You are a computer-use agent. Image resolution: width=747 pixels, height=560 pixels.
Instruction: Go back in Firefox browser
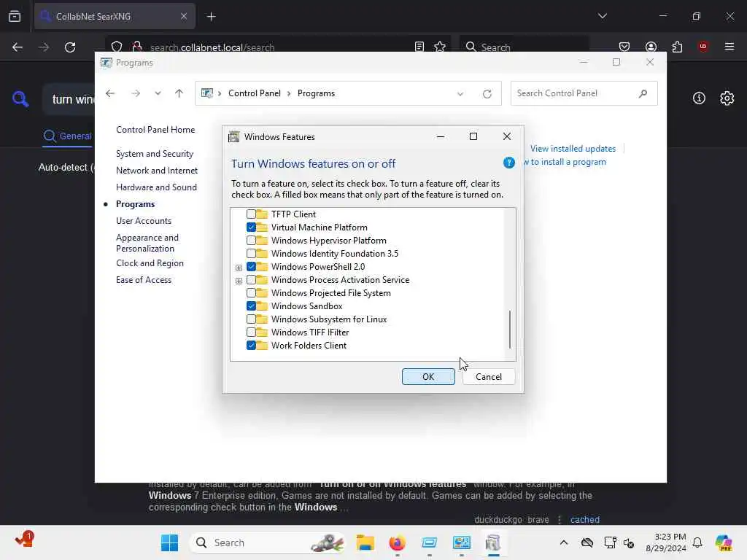pos(18,47)
